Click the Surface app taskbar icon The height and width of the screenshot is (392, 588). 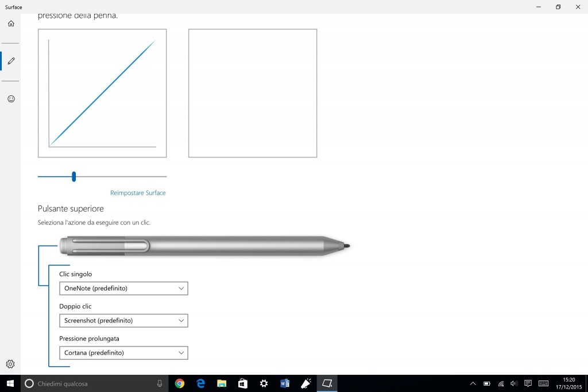(x=327, y=383)
